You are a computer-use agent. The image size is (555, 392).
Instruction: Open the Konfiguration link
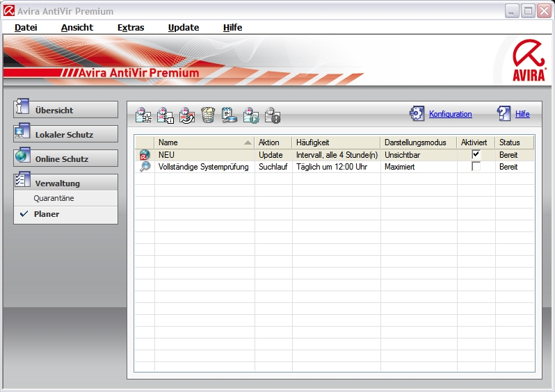click(450, 114)
